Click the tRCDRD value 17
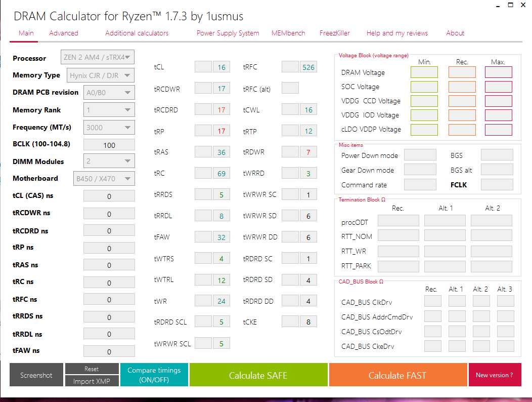Screen dimensions: 532x402 [221, 109]
